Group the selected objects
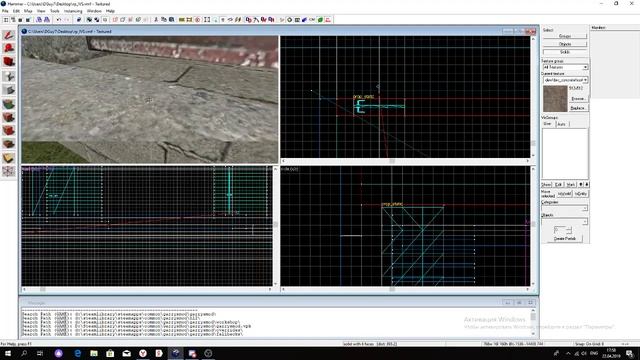Image resolution: width=640 pixels, height=360 pixels. coord(89,20)
